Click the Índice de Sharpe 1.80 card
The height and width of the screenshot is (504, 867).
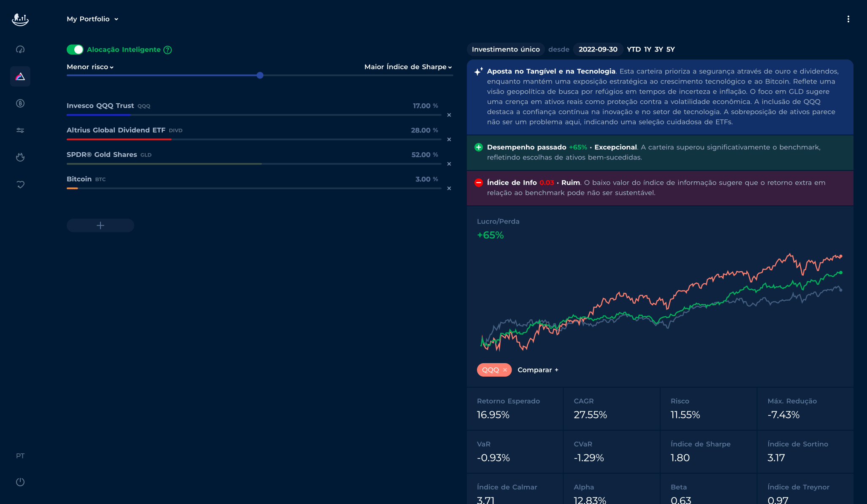pyautogui.click(x=708, y=452)
